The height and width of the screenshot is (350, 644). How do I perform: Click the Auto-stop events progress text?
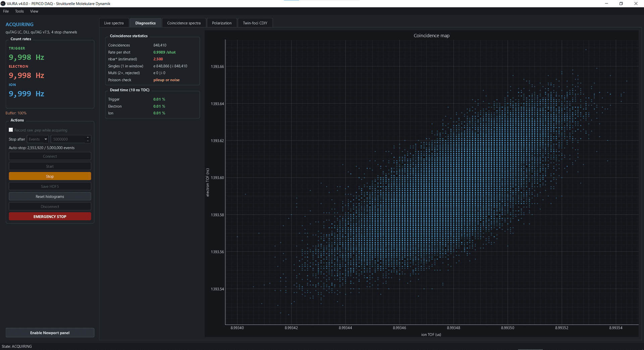point(42,148)
